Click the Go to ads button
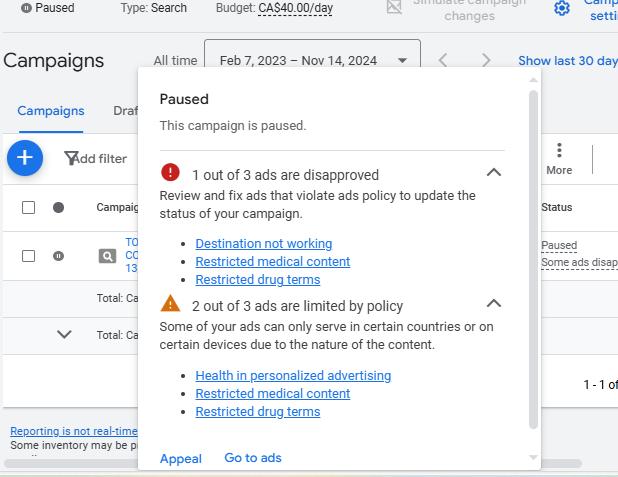The image size is (618, 477). 253,458
